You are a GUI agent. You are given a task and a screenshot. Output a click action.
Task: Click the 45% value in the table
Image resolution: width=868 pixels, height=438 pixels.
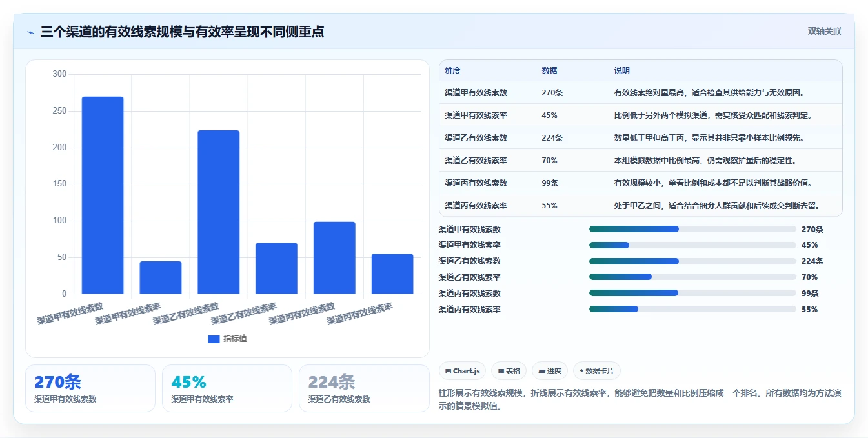pos(550,115)
